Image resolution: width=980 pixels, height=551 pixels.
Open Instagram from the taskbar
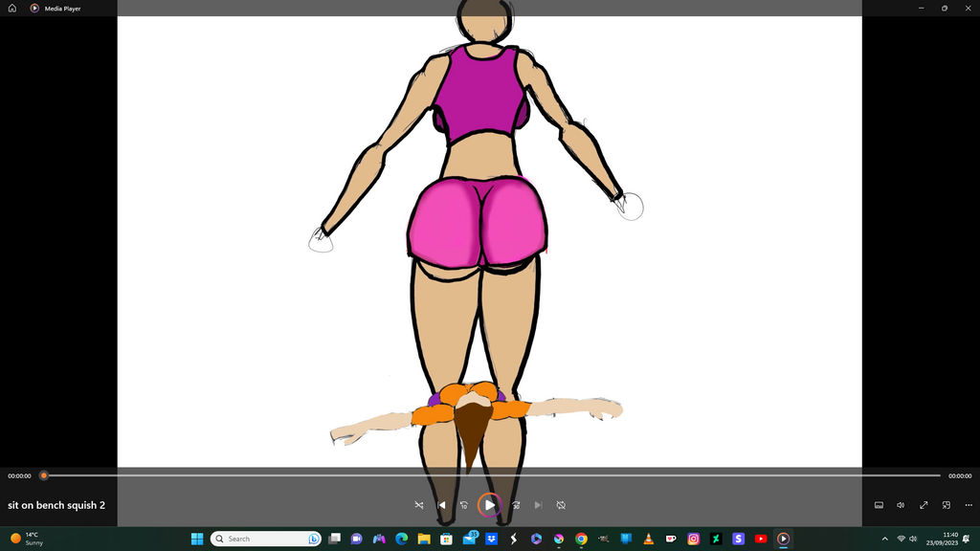coord(694,539)
